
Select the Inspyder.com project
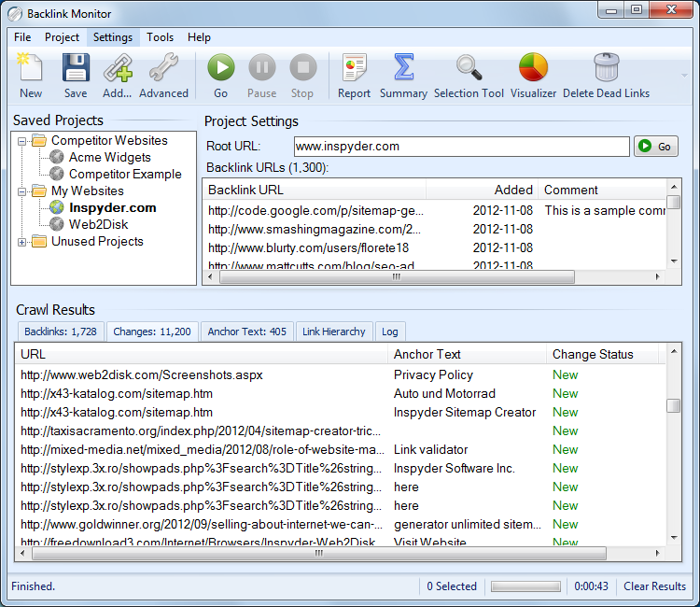(113, 207)
